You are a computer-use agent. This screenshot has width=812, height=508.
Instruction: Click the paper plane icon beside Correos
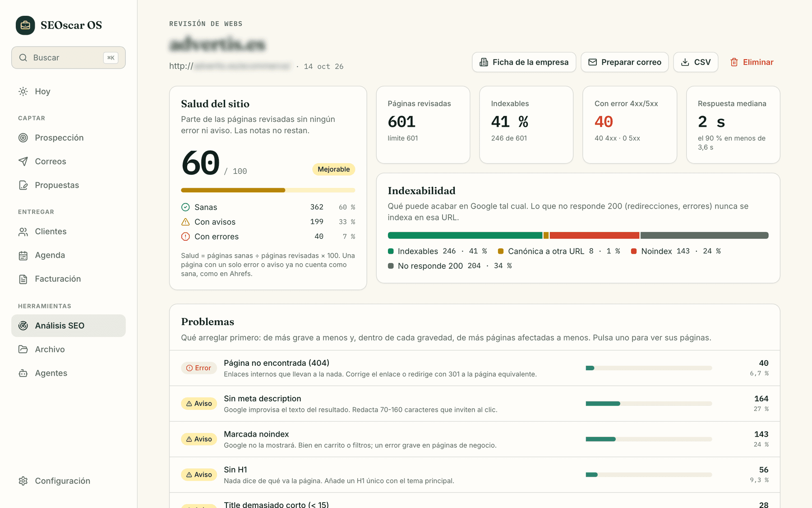(x=23, y=162)
